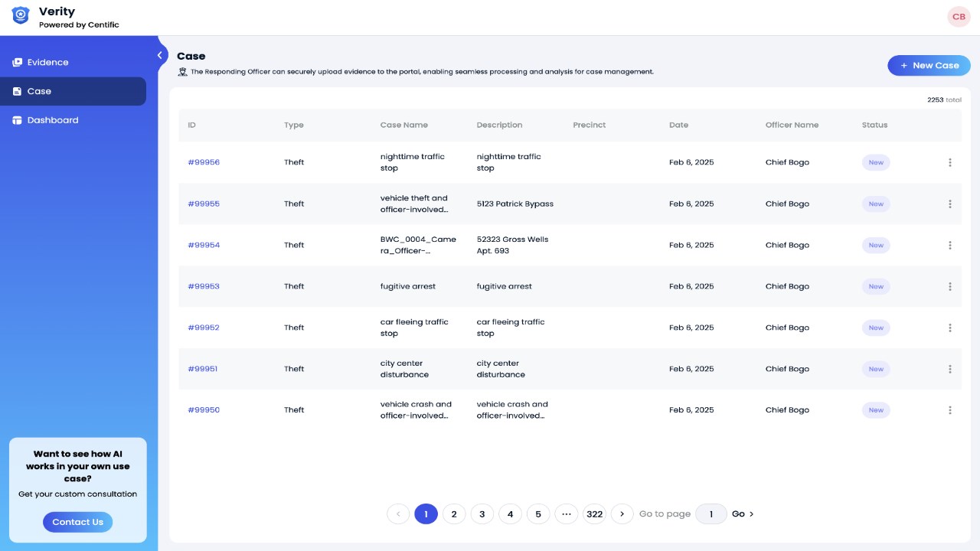
Task: Click the New Case button
Action: tap(929, 65)
